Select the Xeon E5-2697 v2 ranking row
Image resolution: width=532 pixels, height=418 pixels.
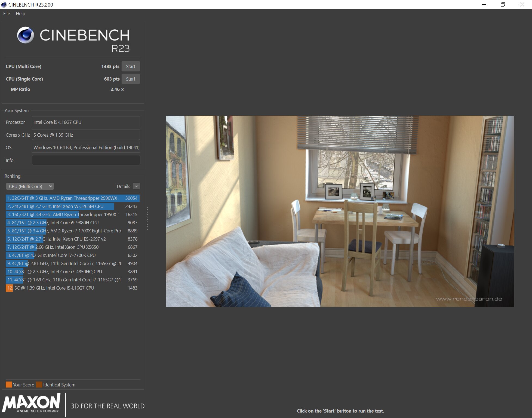[x=73, y=239]
